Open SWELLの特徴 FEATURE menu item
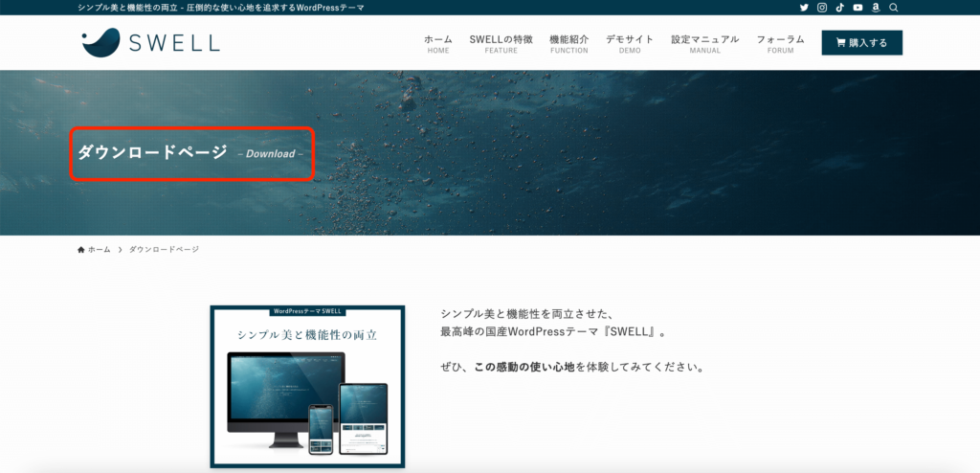Screen dimensions: 980x473 coord(501,44)
